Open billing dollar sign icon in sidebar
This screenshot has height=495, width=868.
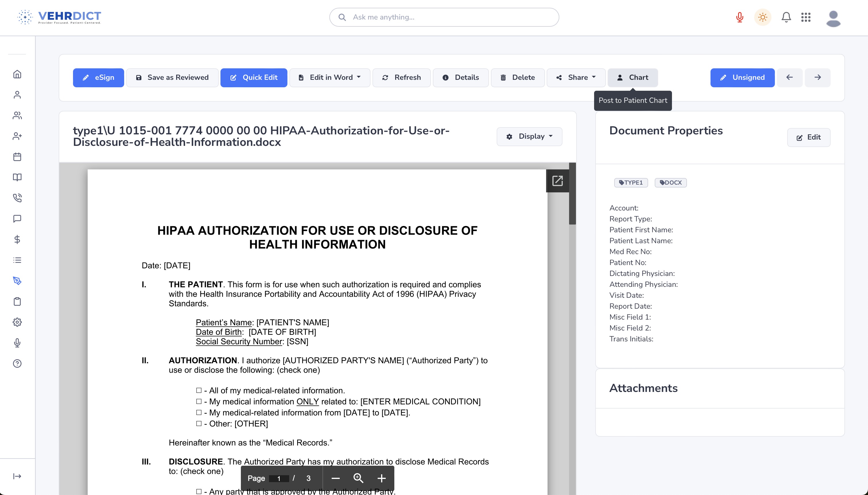pos(17,239)
